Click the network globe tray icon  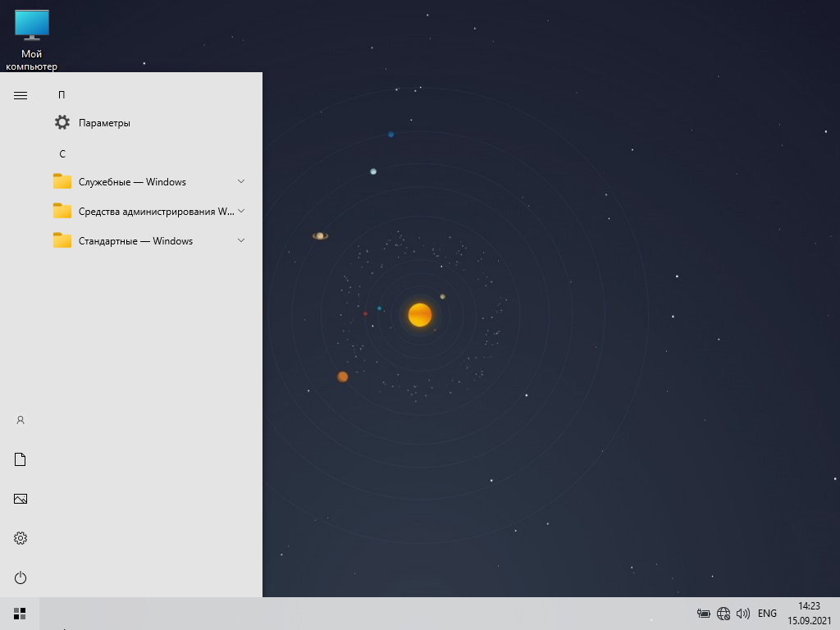pyautogui.click(x=724, y=613)
